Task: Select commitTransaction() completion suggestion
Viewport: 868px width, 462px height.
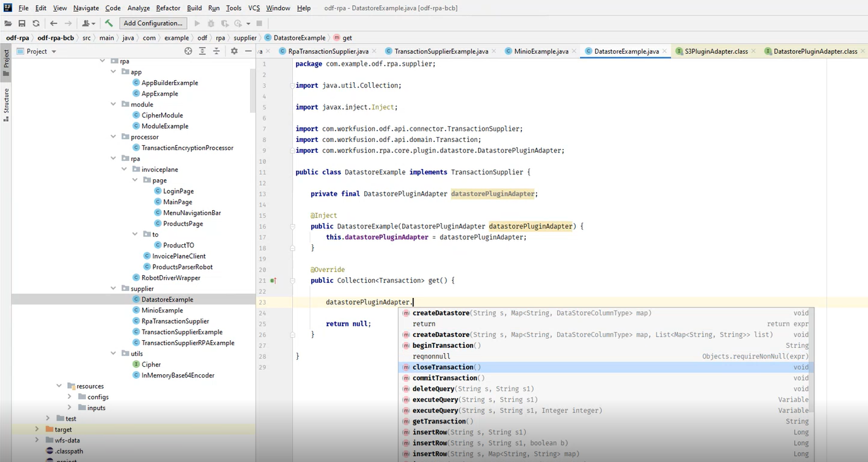Action: point(606,378)
